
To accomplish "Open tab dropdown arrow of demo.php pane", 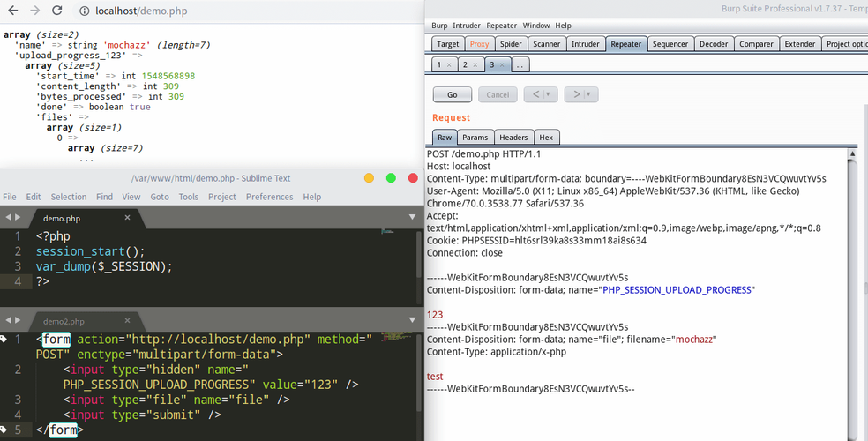I will (x=412, y=217).
